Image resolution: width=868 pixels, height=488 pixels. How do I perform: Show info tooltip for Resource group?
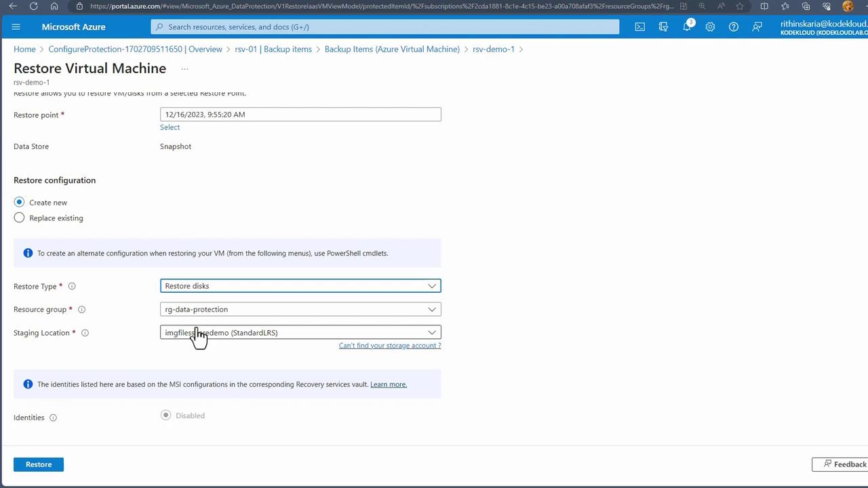pyautogui.click(x=81, y=310)
